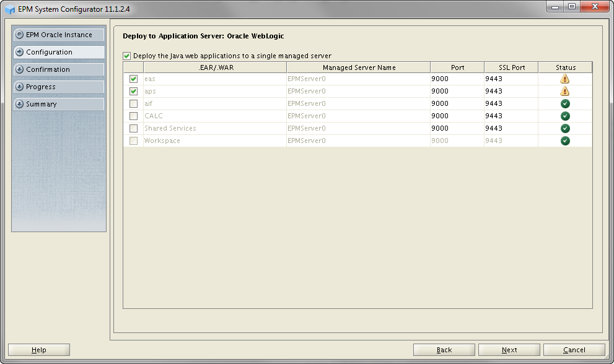
Task: Click the Port cell in CALC row
Action: (457, 116)
